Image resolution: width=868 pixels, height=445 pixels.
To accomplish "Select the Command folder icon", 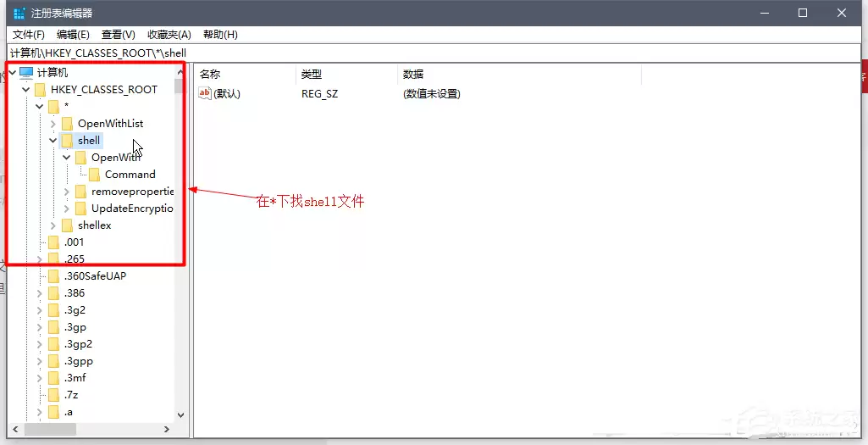I will [x=95, y=175].
